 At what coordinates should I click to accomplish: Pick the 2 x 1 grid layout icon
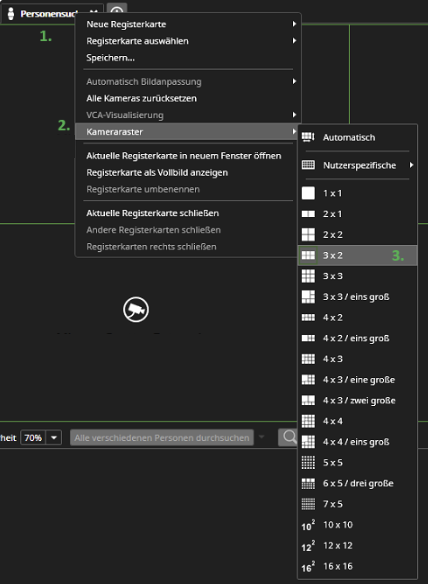pos(308,214)
